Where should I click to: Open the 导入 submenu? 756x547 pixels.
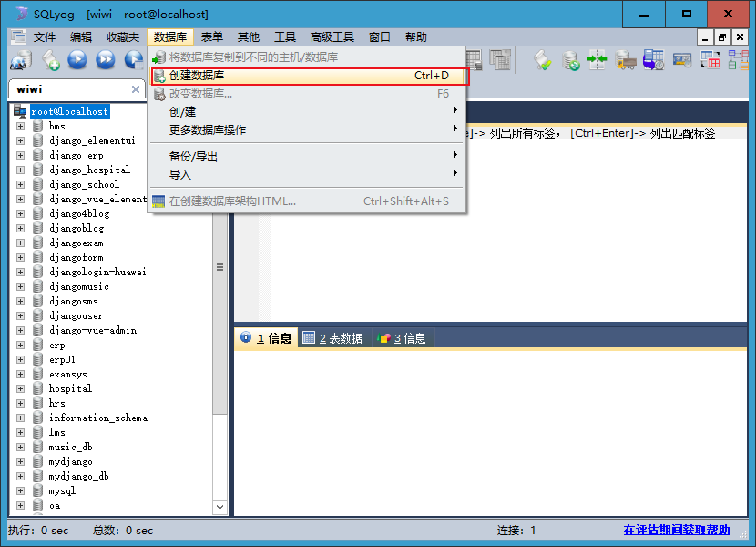(307, 174)
